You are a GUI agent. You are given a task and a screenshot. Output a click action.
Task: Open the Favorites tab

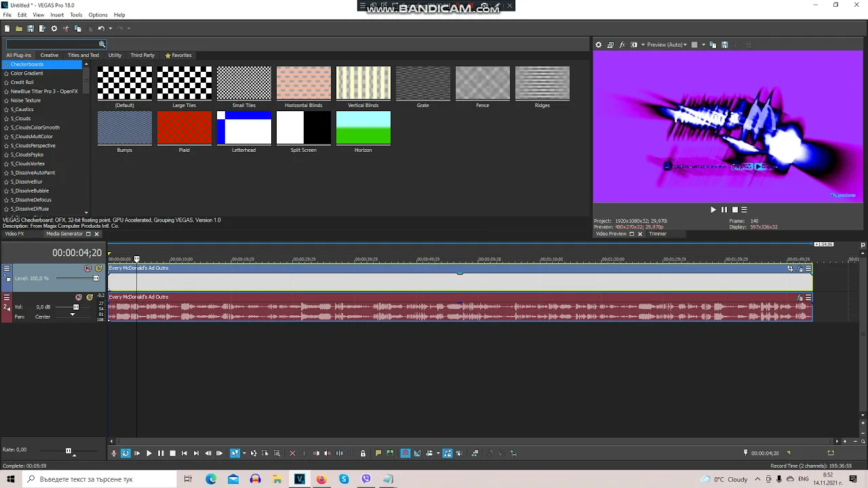pyautogui.click(x=178, y=55)
